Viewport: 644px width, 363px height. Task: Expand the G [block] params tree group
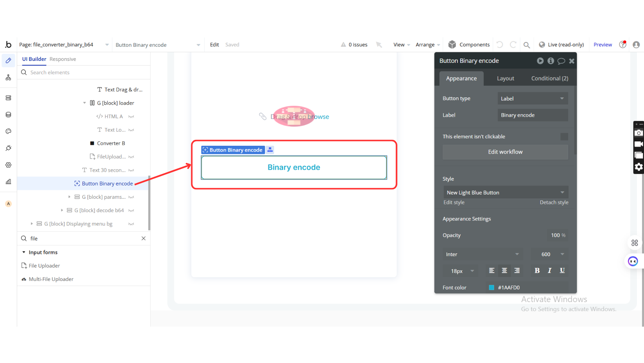70,197
